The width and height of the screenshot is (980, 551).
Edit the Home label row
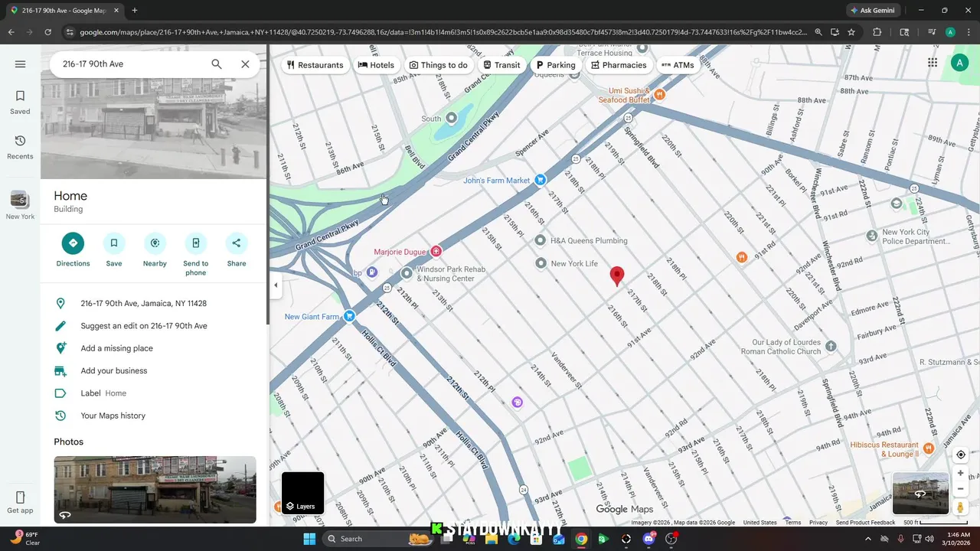coord(154,393)
